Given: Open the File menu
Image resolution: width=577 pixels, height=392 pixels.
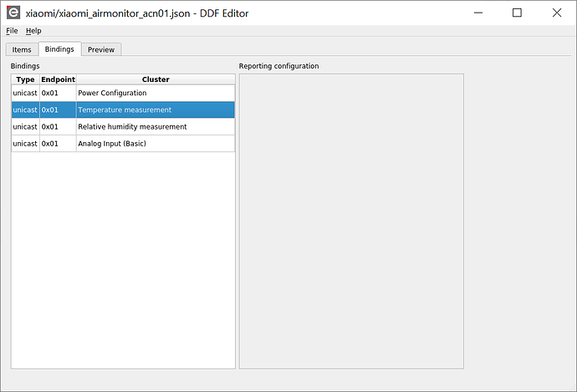Looking at the screenshot, I should coord(12,31).
